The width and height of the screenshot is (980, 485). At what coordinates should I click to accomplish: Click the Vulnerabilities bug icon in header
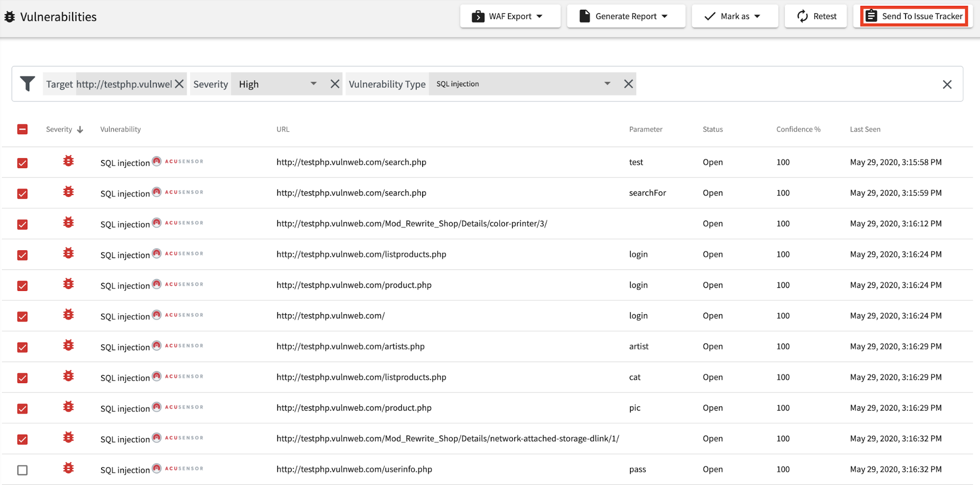coord(10,17)
